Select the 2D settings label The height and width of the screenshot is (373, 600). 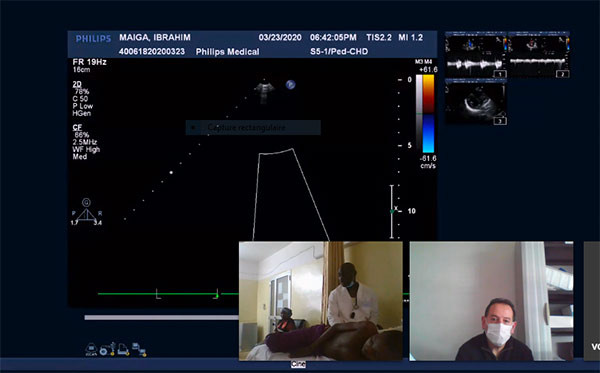click(x=77, y=84)
